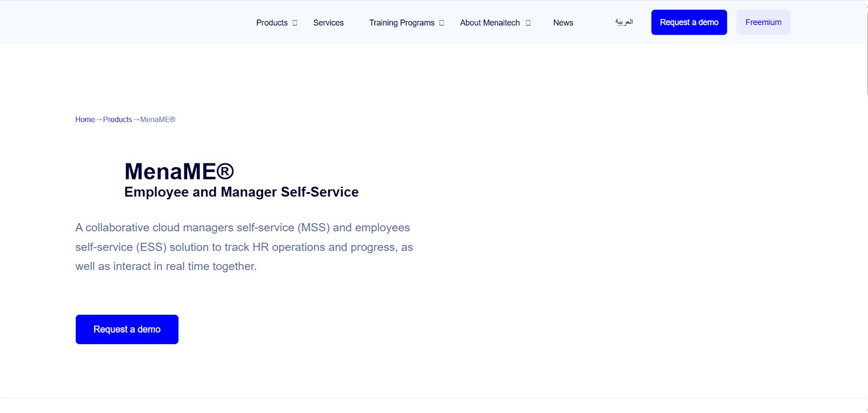Viewport: 868px width, 413px height.
Task: Click the Request a demo button below description
Action: (x=127, y=329)
